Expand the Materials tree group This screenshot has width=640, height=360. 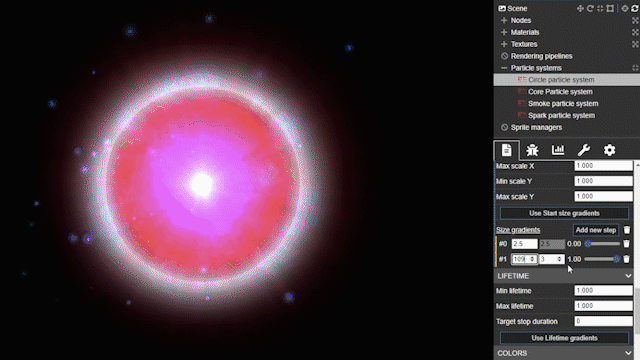tap(504, 32)
